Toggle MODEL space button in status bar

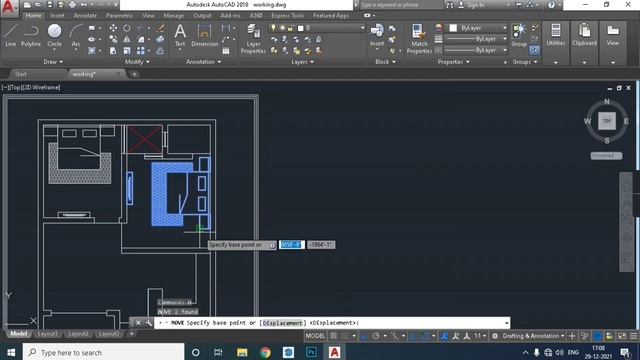click(x=315, y=336)
